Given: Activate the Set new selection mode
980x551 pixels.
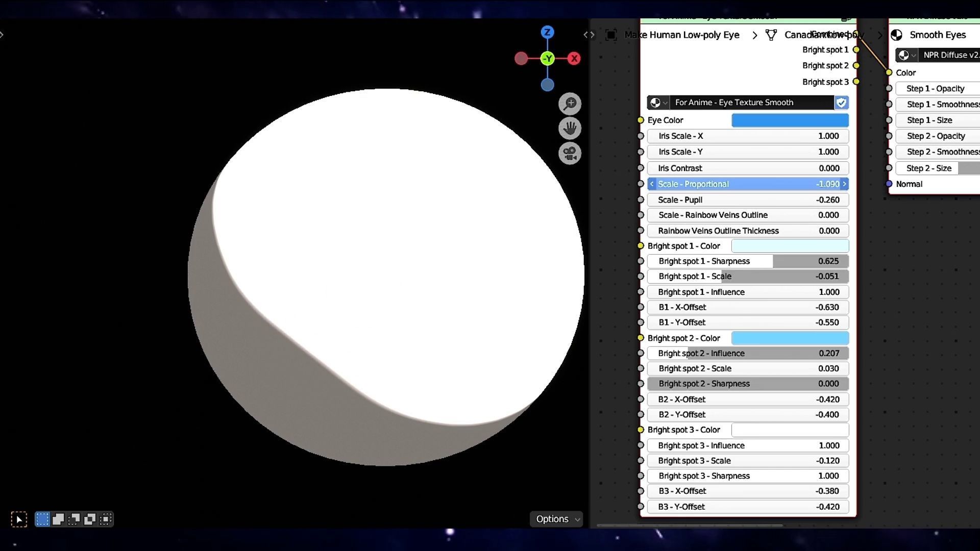Looking at the screenshot, I should (42, 519).
